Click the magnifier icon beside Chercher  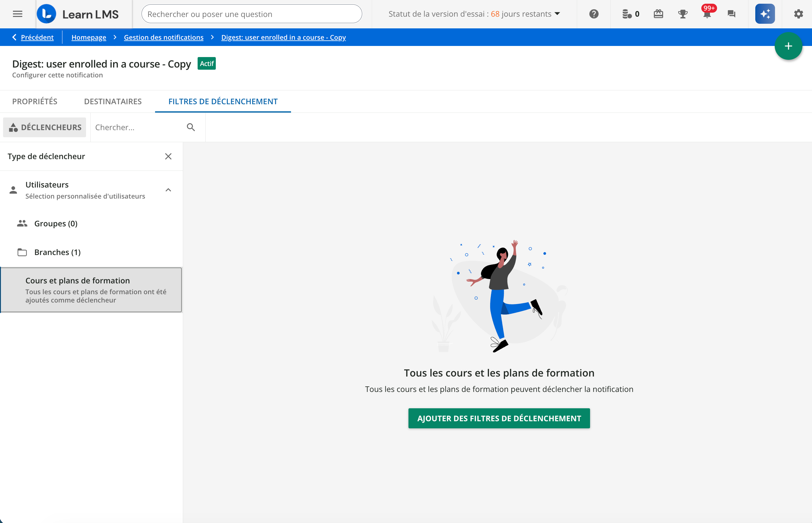(191, 127)
